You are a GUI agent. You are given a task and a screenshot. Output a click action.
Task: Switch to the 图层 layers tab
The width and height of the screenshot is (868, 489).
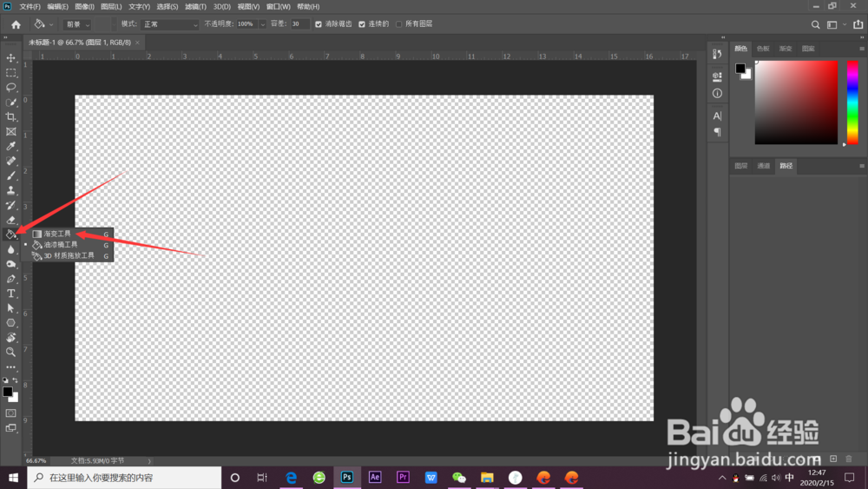point(740,166)
